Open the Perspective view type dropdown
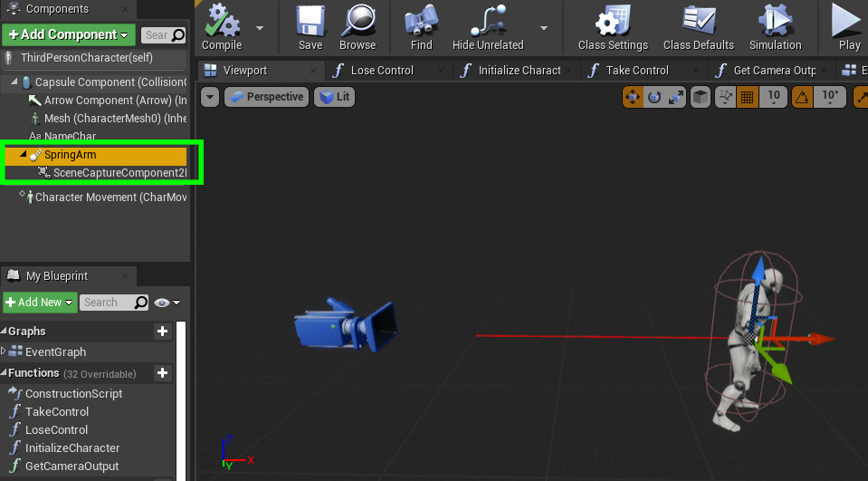This screenshot has width=868, height=481. (267, 97)
